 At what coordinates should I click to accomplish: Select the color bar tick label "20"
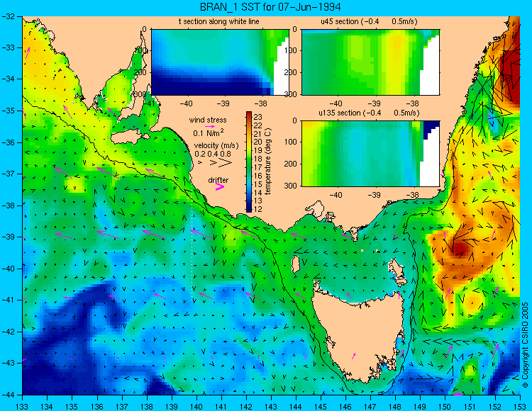(x=258, y=142)
